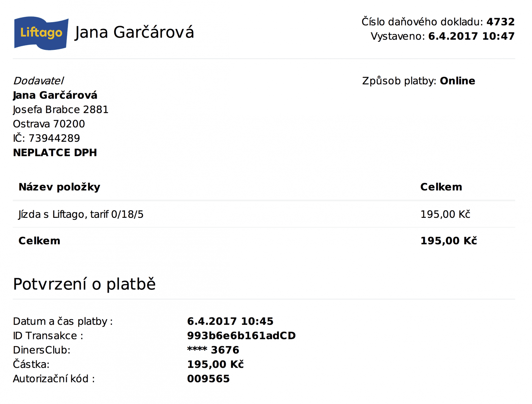Click the Celkem column header
The width and height of the screenshot is (532, 404).
[x=441, y=187]
